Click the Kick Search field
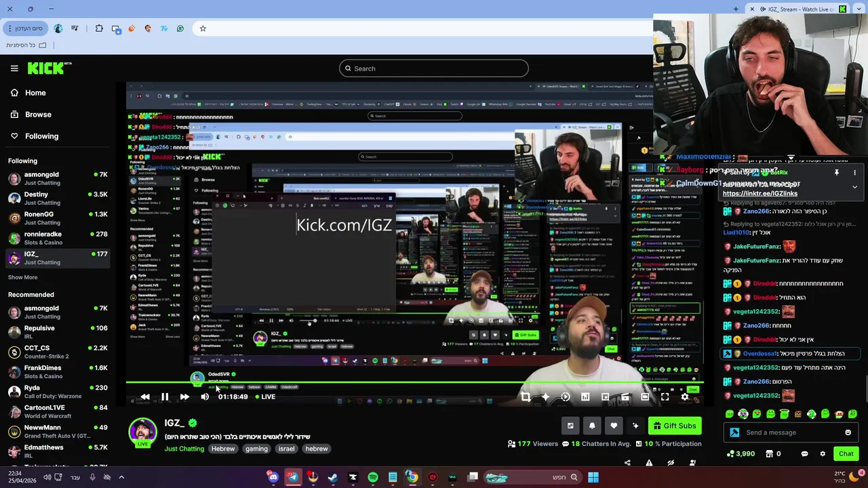The height and width of the screenshot is (488, 868). pos(434,68)
